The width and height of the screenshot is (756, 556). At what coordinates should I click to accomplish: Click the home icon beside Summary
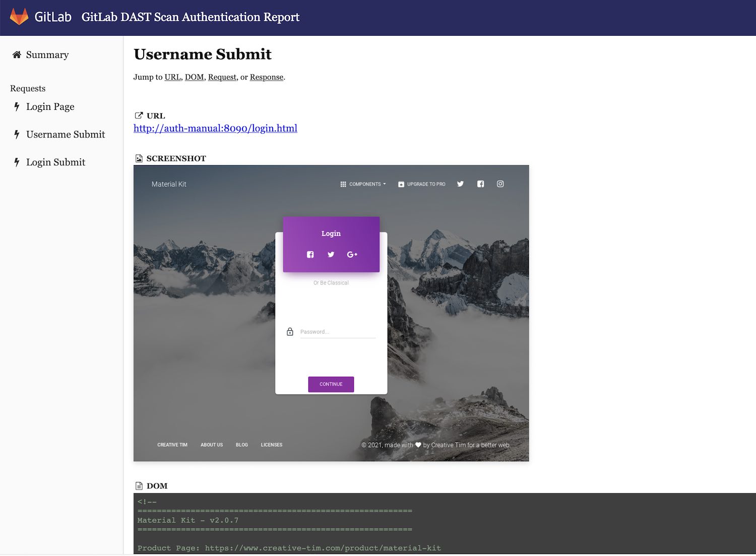pos(16,54)
